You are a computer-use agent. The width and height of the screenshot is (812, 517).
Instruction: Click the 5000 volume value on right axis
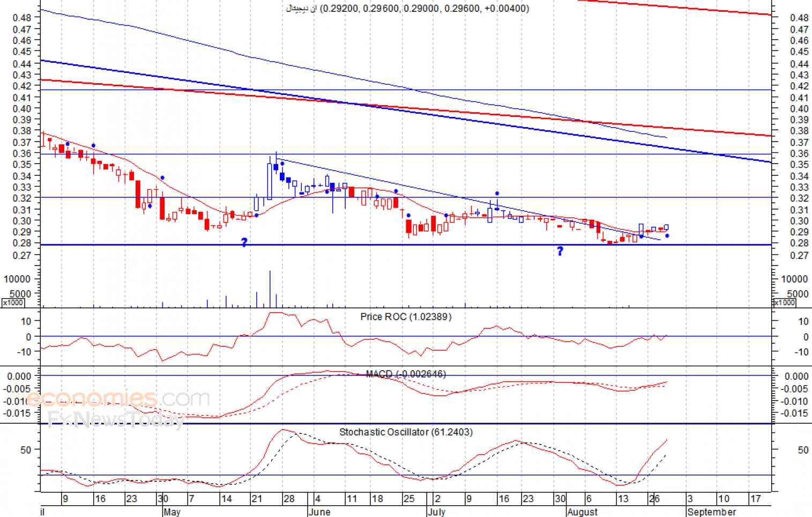(x=798, y=294)
